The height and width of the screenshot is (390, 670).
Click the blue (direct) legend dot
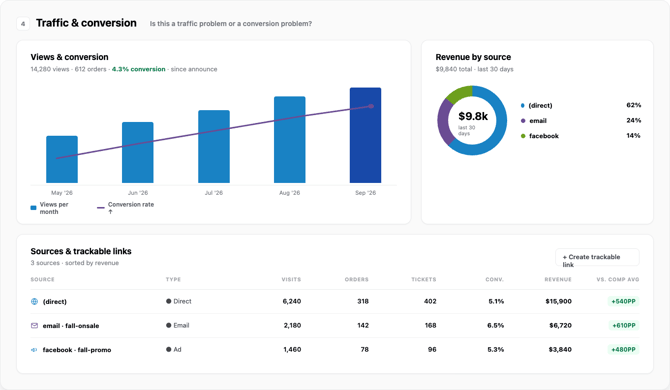pos(523,106)
